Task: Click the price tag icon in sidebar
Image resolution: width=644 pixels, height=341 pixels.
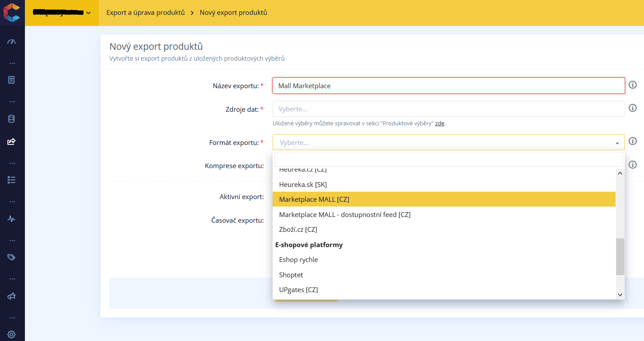Action: point(12,257)
